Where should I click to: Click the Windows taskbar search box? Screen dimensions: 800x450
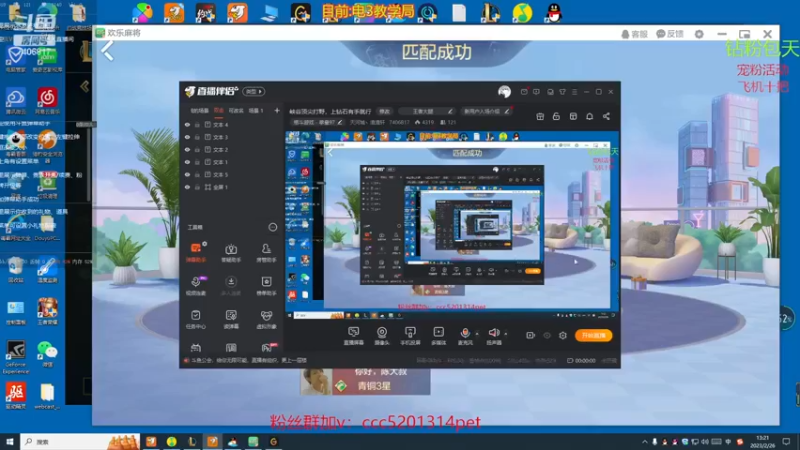click(80, 441)
